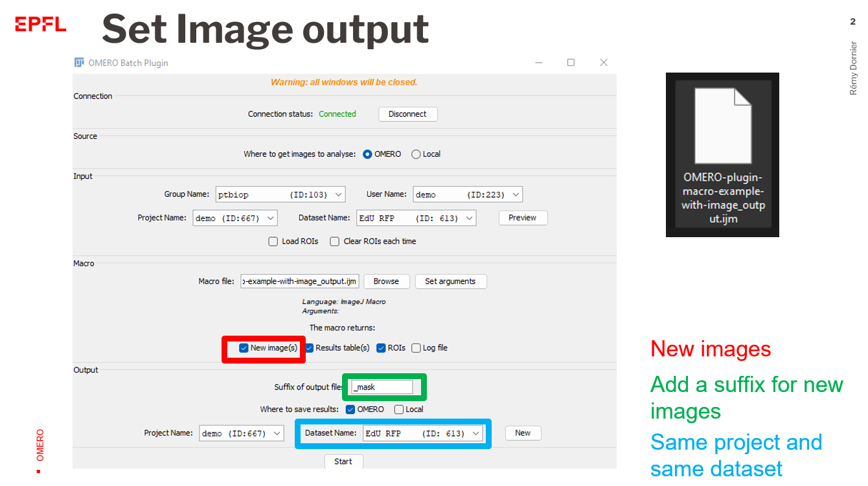Enable the Load ROIs checkbox
868x486 pixels.
tap(273, 242)
